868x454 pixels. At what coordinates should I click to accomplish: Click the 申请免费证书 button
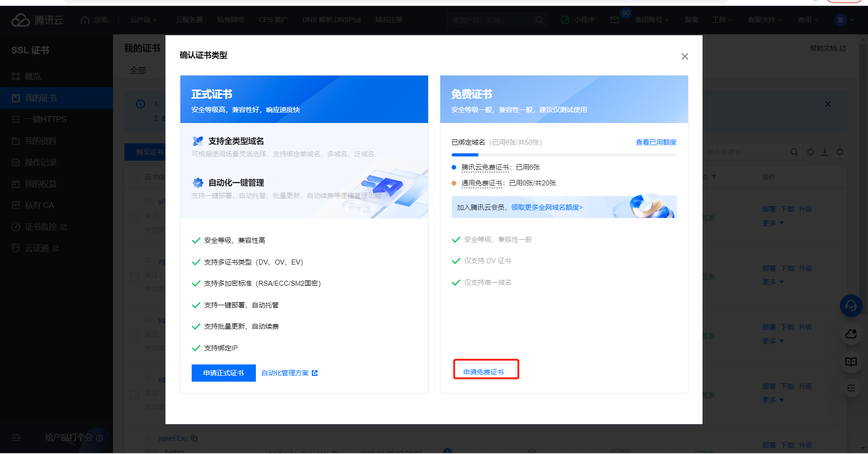coord(484,372)
